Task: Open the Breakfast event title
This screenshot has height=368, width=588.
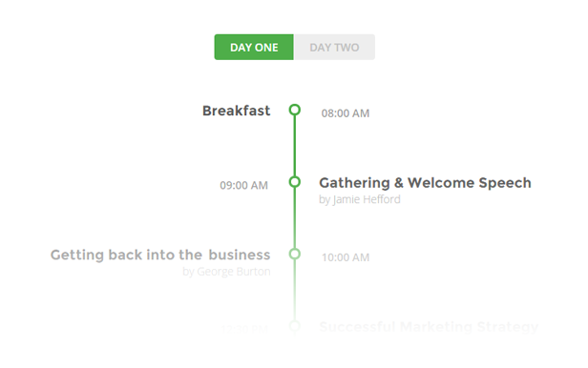Action: (x=237, y=111)
